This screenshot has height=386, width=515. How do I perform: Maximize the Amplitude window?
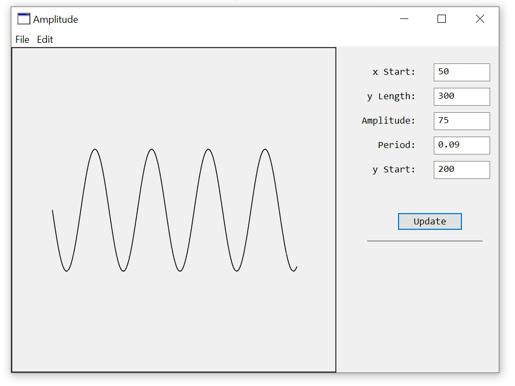pos(442,19)
